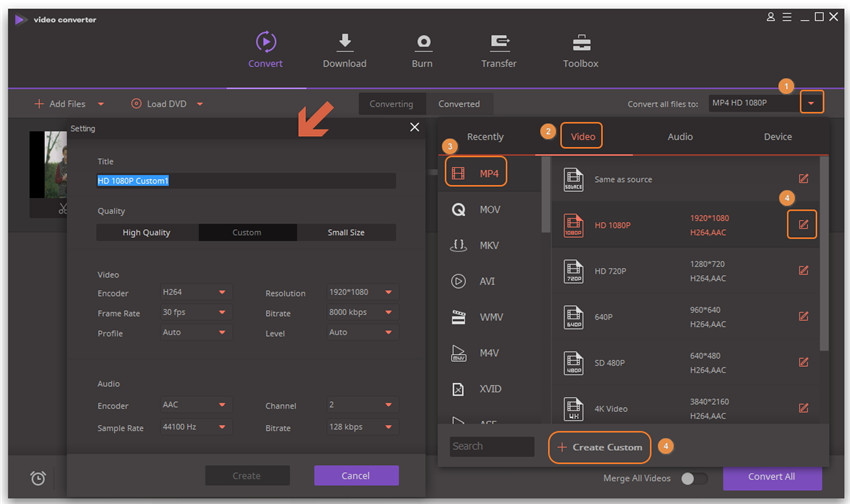
Task: Click the scheduler alarm clock icon
Action: click(38, 478)
